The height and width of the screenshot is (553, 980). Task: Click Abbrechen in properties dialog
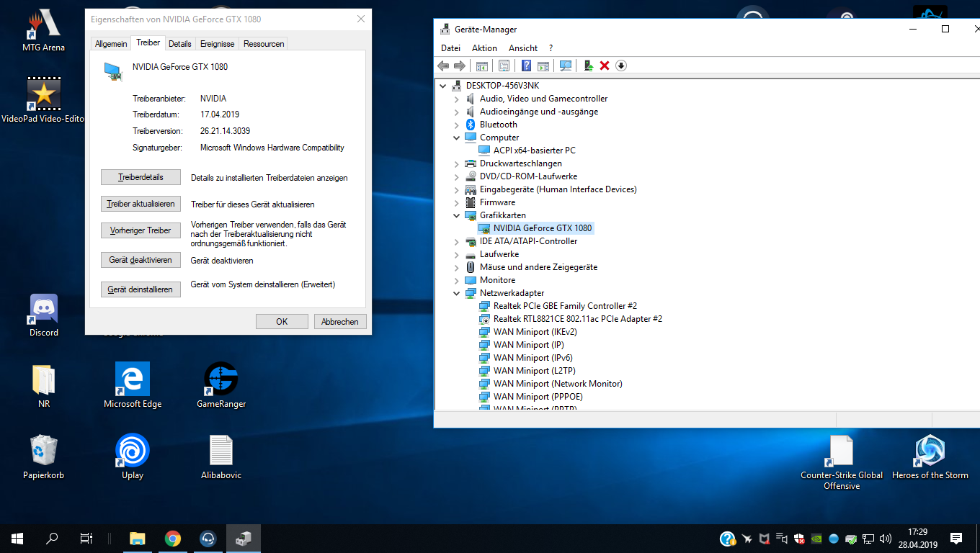[340, 322]
